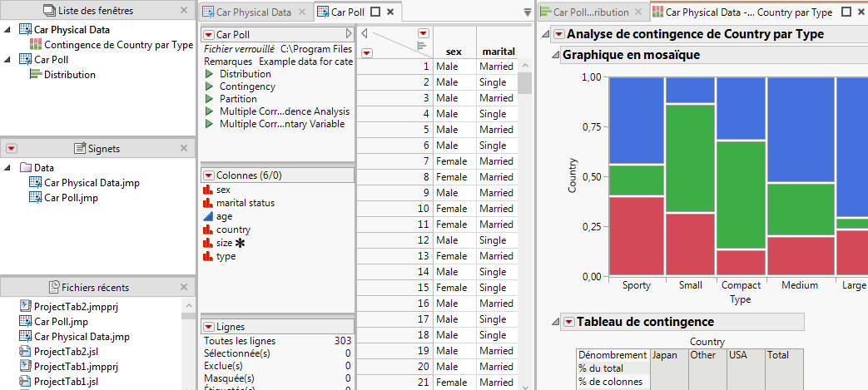Screen dimensions: 868x390
Task: Open Distribution report under Car Poll
Action: point(70,75)
